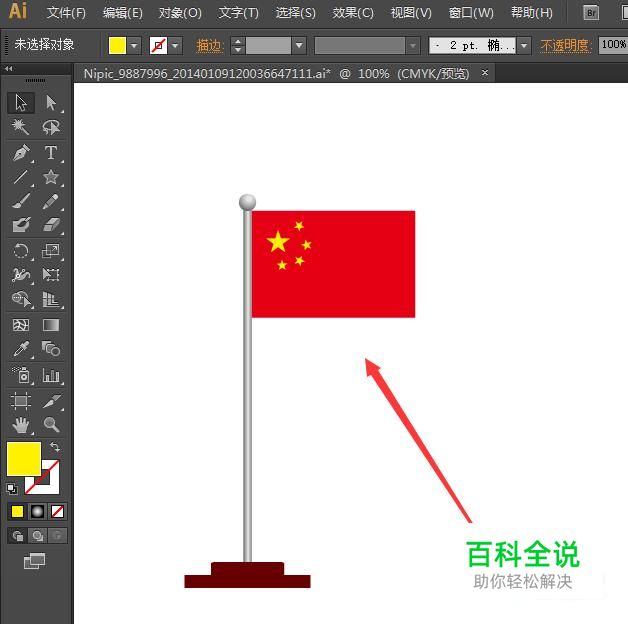Collapse the tools panel double-arrow

9,68
